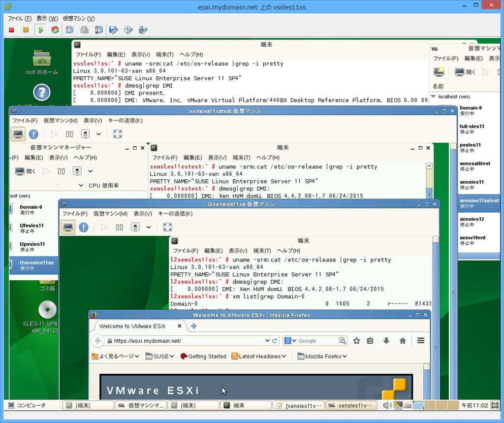Open 端末(T) menu in the vssles11xs terminal
Viewport: 504px width, 423px height.
[165, 54]
